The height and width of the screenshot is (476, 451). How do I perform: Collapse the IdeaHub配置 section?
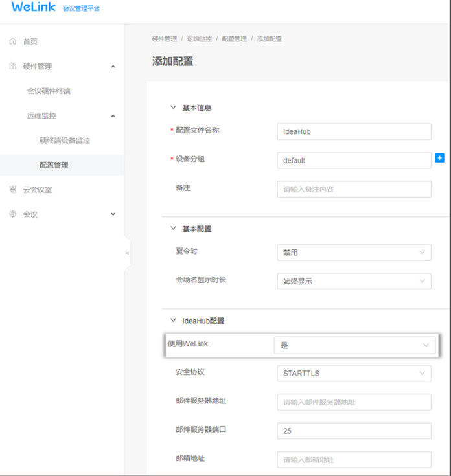point(174,321)
